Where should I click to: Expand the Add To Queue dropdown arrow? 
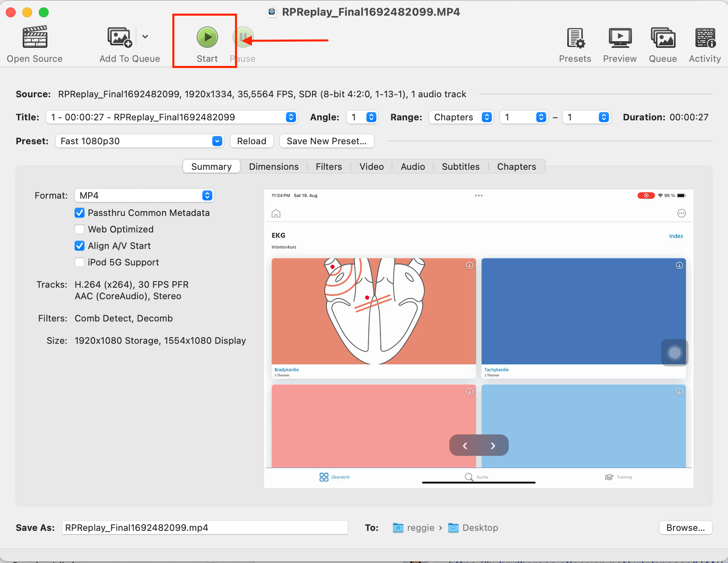tap(145, 36)
